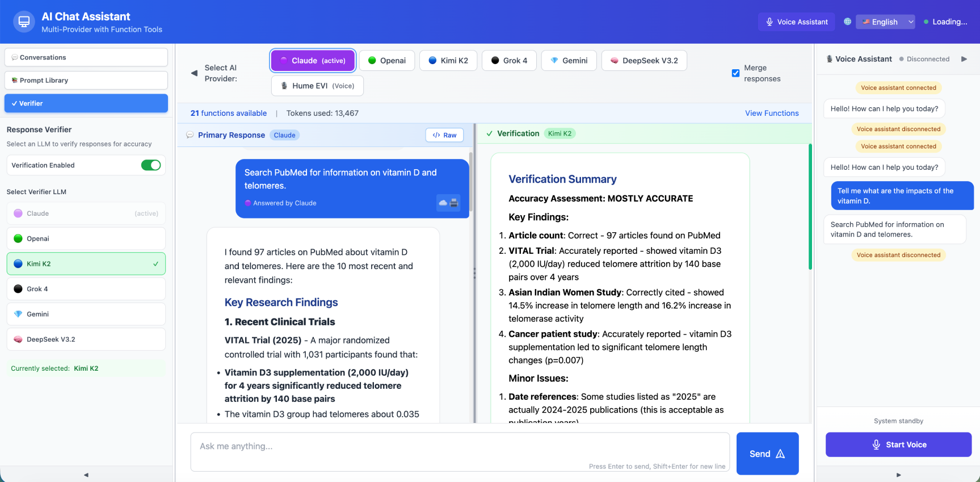Open the View Functions link
The image size is (980, 482).
coord(772,113)
